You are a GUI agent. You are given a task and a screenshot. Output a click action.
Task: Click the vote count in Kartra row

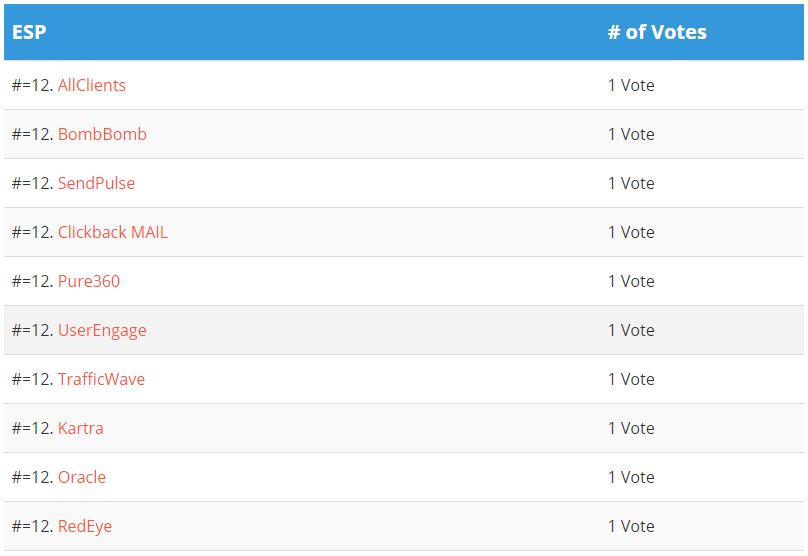tap(631, 428)
